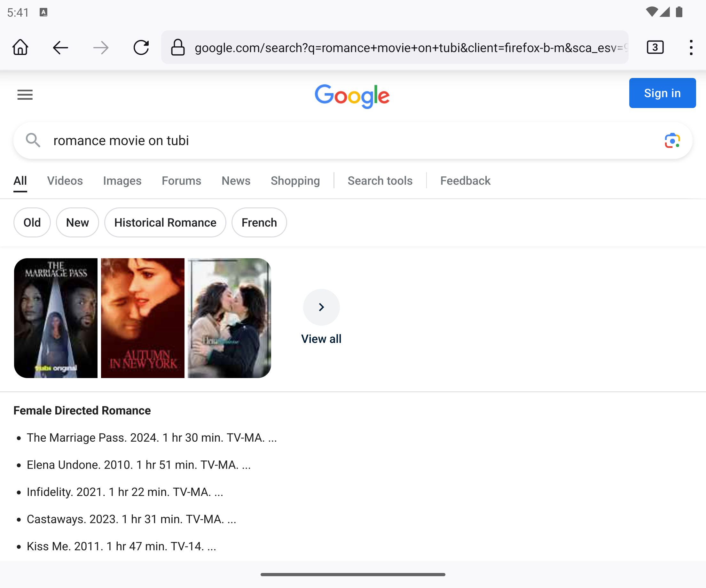Tap the Wi-Fi status icon
706x588 pixels.
pyautogui.click(x=652, y=12)
